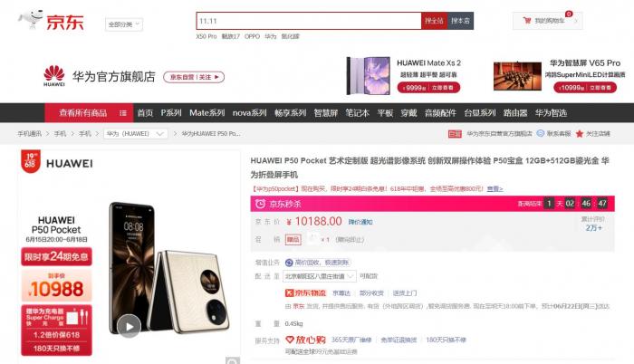This screenshot has width=634, height=364.
Task: Click the 搜全站 search button
Action: pos(434,21)
